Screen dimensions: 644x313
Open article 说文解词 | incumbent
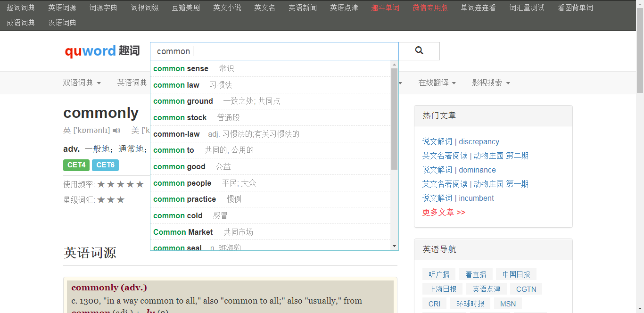pos(458,198)
